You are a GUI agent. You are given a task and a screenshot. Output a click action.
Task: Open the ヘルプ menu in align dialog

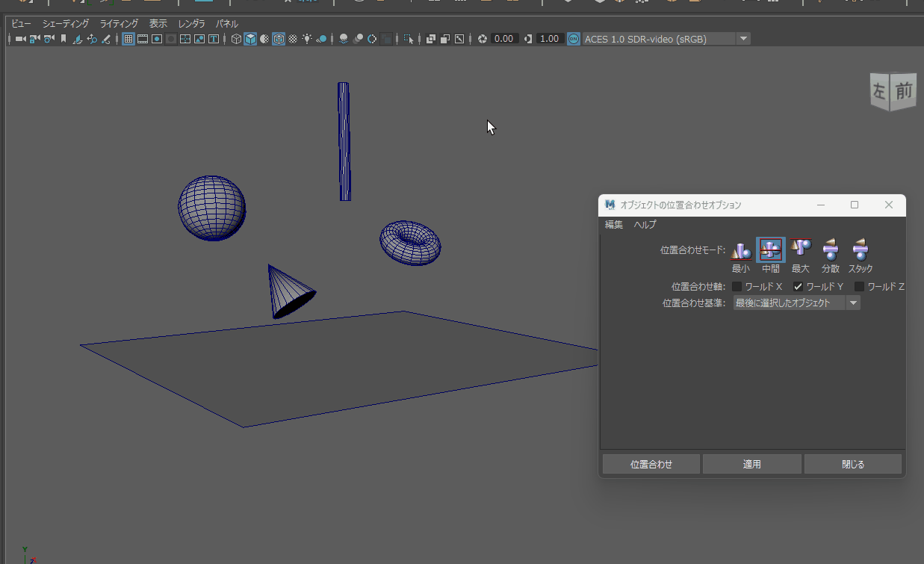[645, 225]
